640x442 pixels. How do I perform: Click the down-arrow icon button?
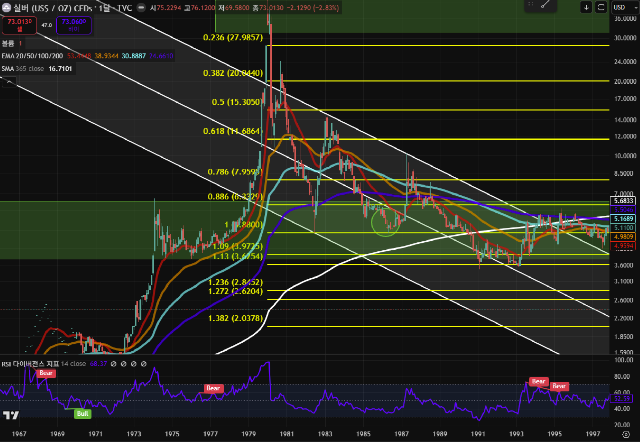[x=586, y=7]
